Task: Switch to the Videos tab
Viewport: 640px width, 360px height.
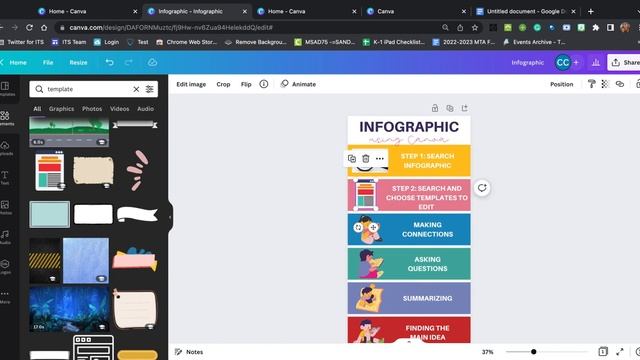Action: click(119, 109)
